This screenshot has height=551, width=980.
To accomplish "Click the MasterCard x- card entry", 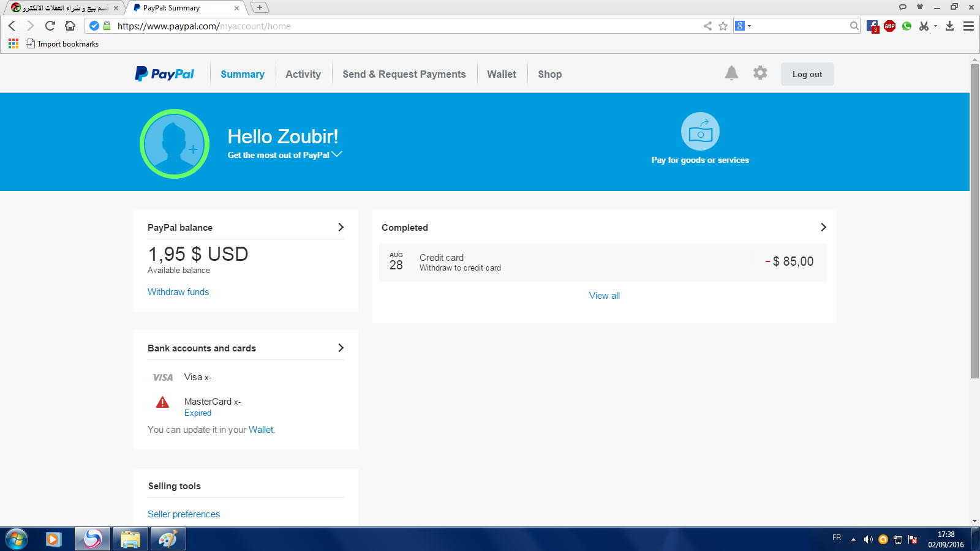I will pos(213,402).
